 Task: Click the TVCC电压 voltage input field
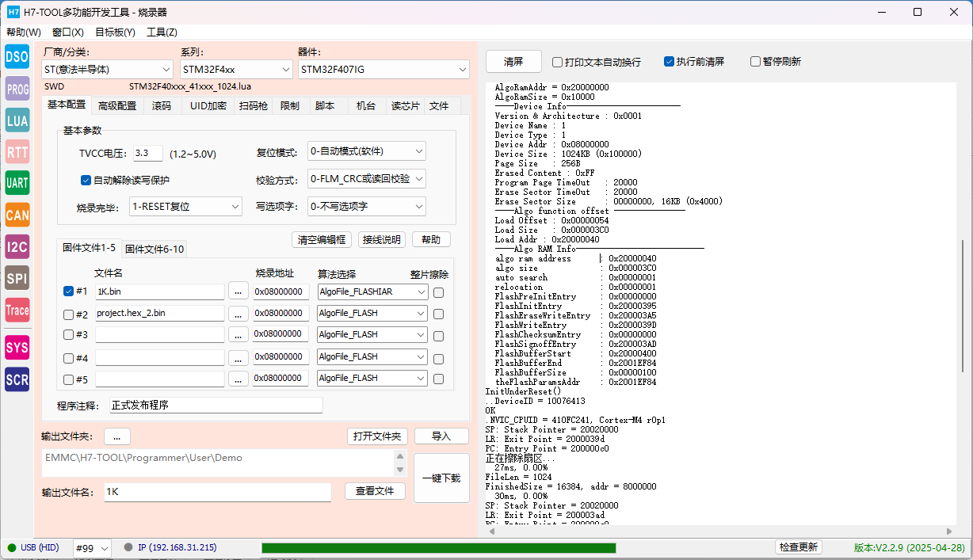coord(147,153)
